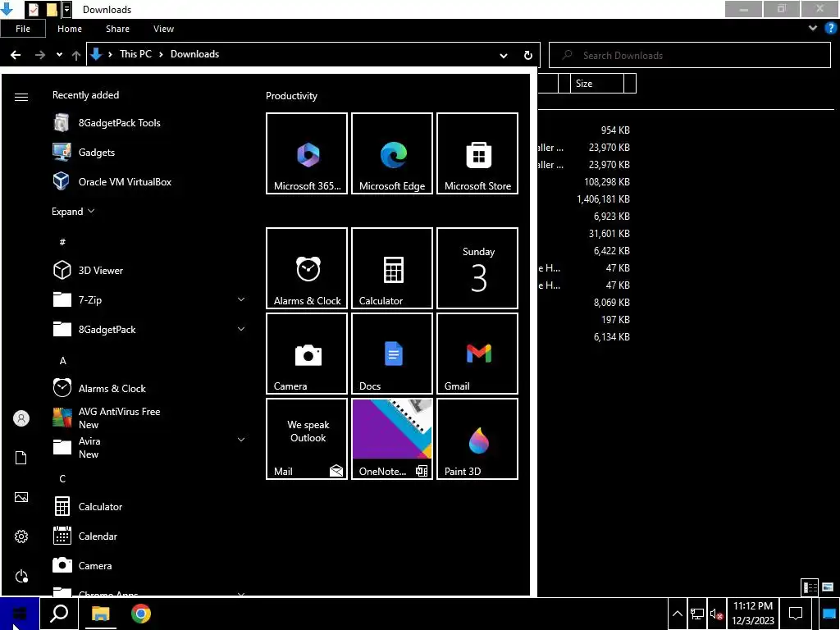Open 3D Viewer in the app list

coord(149,270)
